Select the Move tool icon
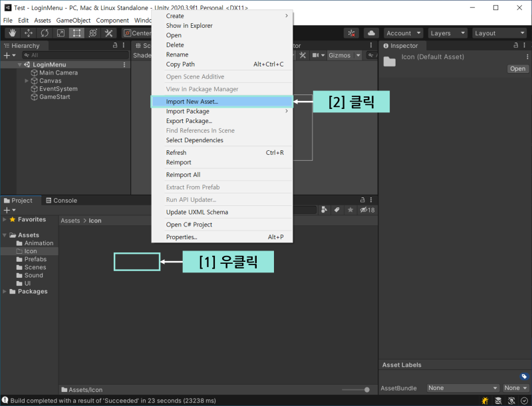The height and width of the screenshot is (406, 532). click(x=29, y=33)
